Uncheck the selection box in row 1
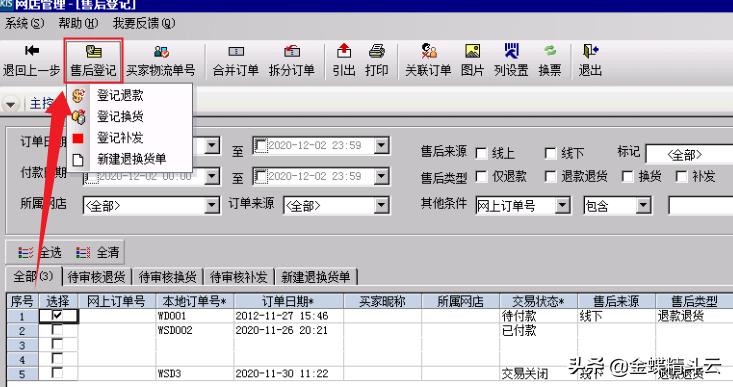The image size is (733, 387). [x=57, y=316]
